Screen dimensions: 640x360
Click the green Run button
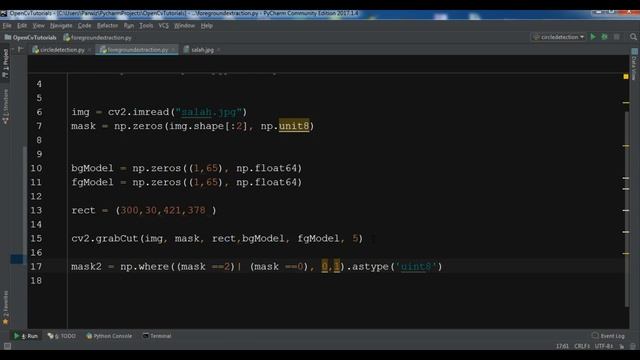point(593,37)
